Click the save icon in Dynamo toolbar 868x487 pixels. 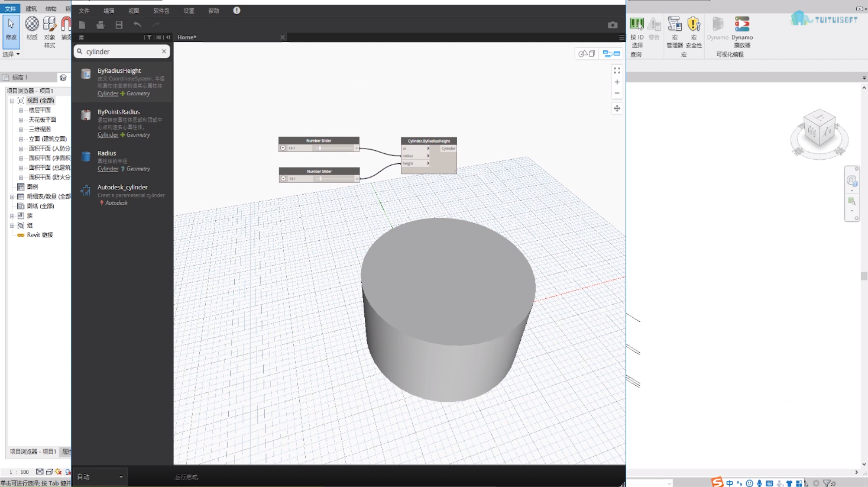tap(119, 25)
